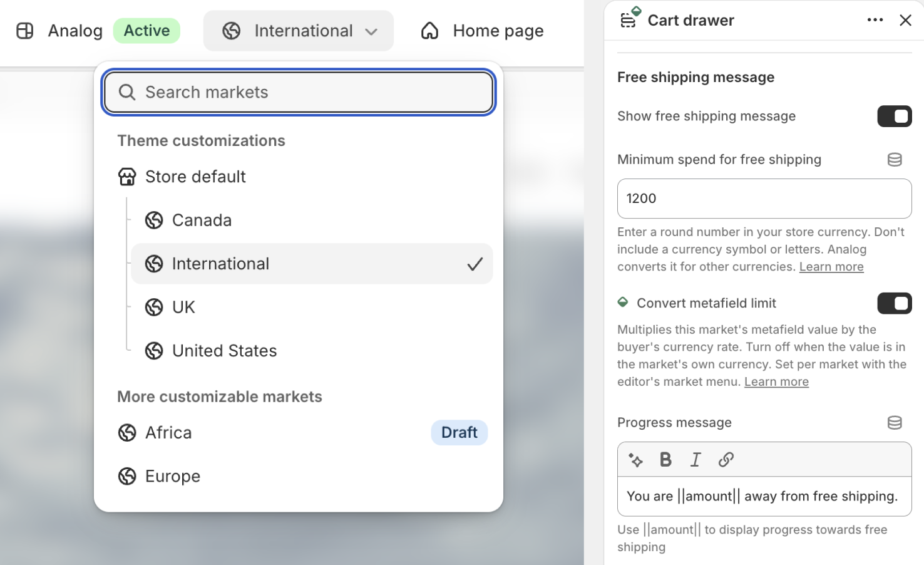Apply italic formatting in Progress message
Screen dimensions: 924x565
[x=696, y=460]
